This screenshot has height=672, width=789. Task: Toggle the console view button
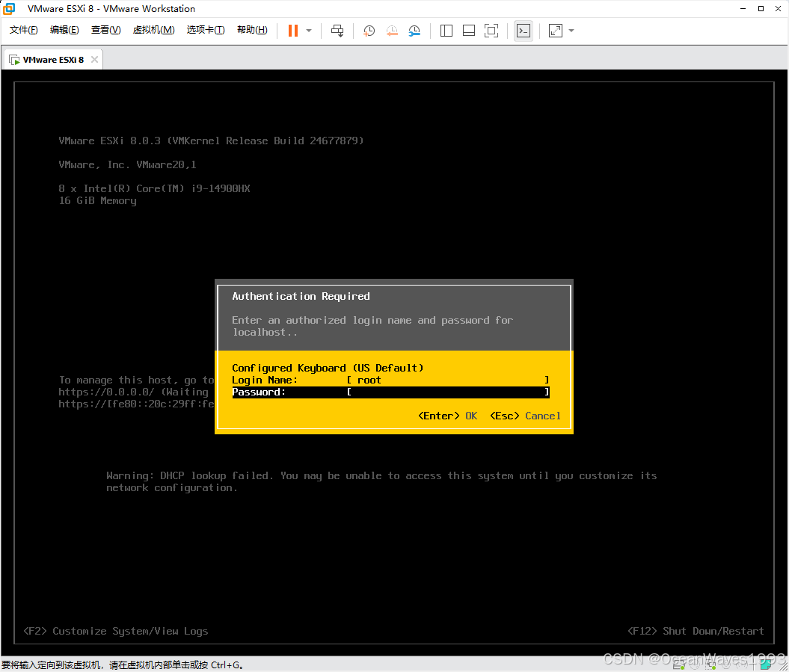(524, 31)
